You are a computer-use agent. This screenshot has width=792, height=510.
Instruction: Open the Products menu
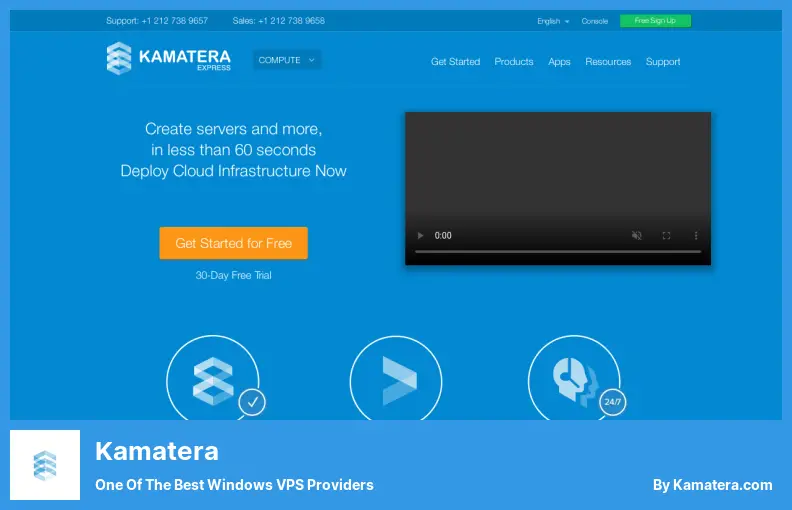pos(514,62)
